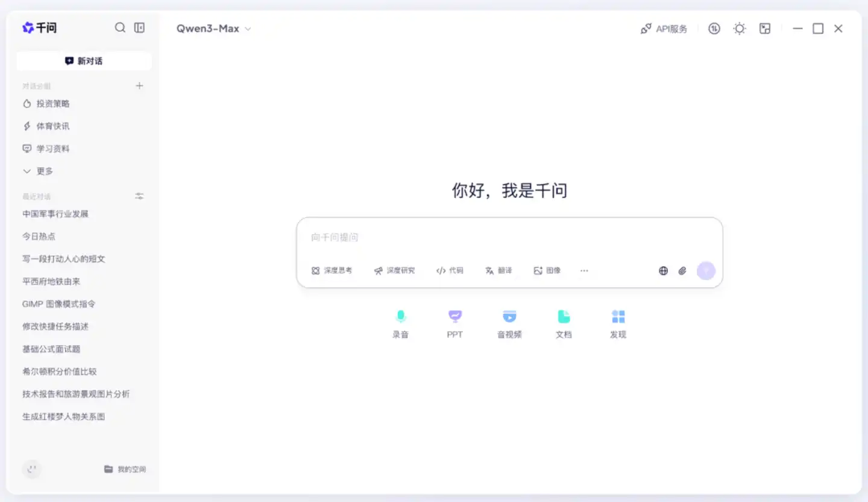Open the 今日热点 conversation
868x502 pixels.
38,236
